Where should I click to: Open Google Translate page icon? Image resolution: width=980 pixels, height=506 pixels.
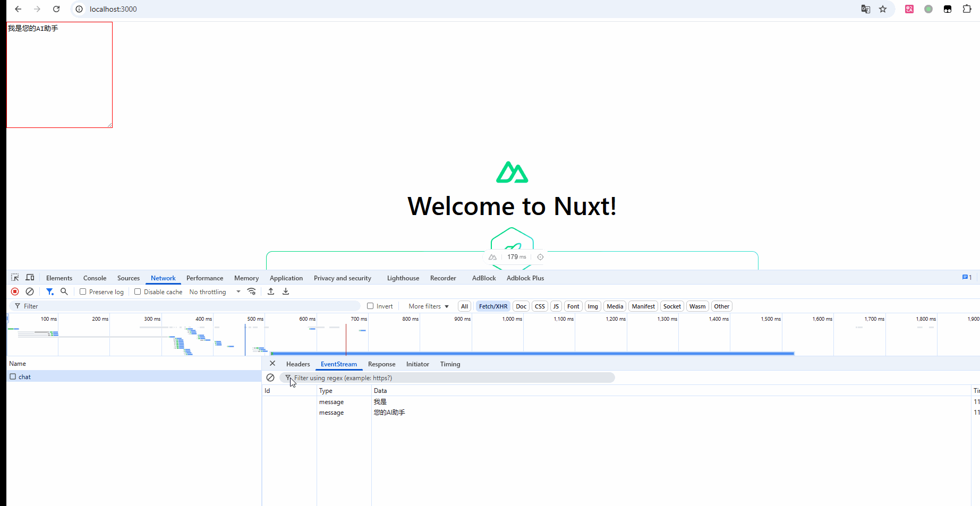(866, 9)
